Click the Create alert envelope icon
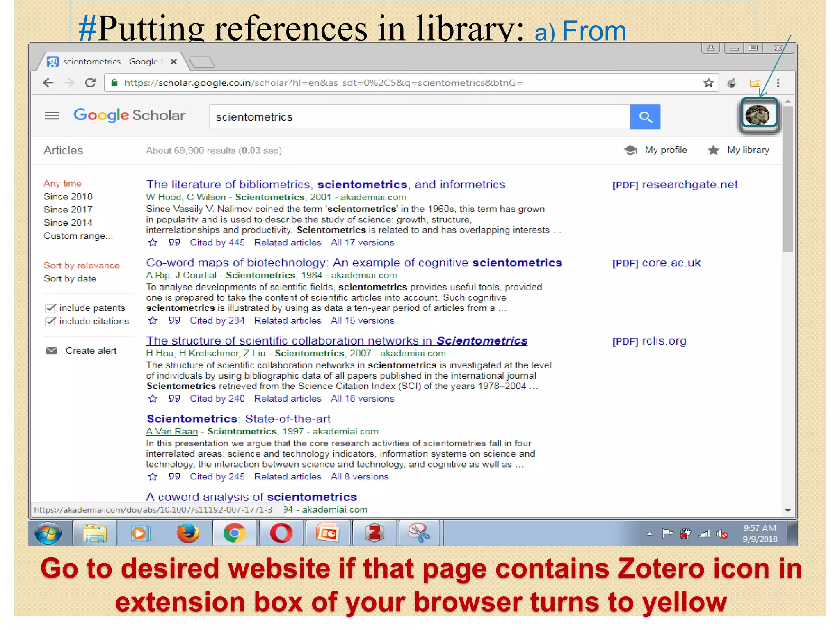This screenshot has height=630, width=840. coord(51,351)
